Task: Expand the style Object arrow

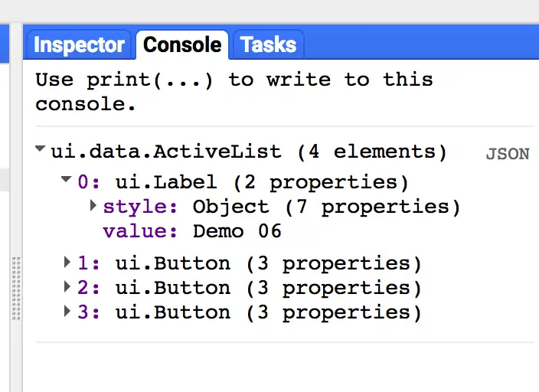Action: pos(93,205)
